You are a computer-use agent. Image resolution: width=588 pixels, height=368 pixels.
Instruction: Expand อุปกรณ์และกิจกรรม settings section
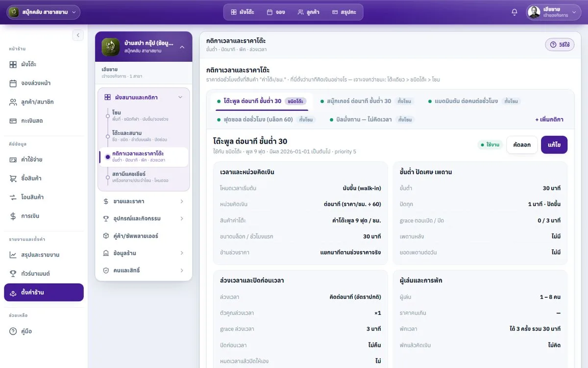(144, 219)
